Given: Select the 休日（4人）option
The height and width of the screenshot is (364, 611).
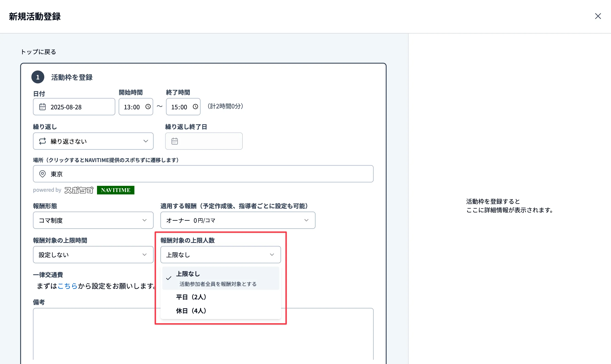Looking at the screenshot, I should point(191,311).
